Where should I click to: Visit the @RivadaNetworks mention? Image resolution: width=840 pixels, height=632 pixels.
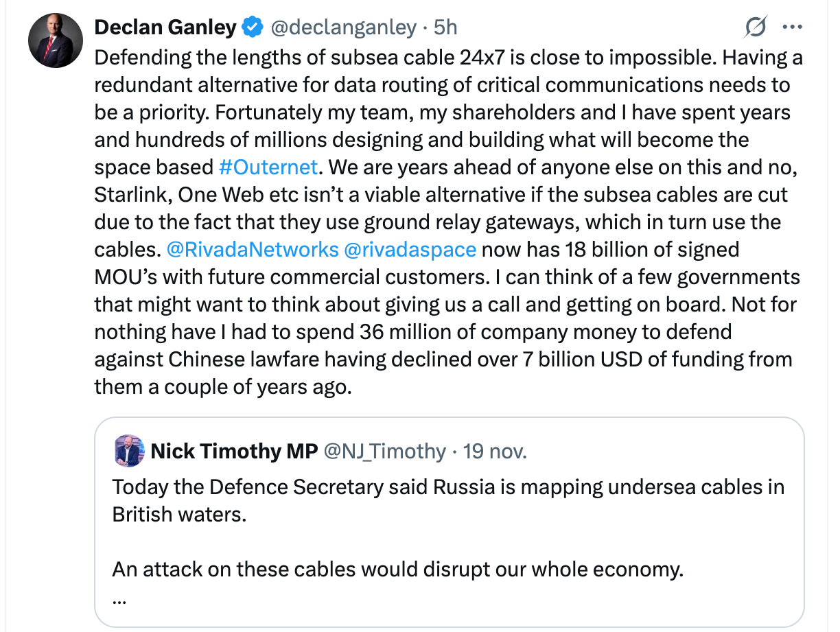(x=253, y=250)
